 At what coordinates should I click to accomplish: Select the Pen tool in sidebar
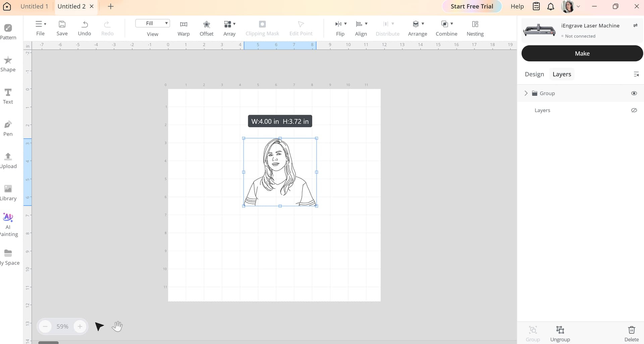(x=8, y=128)
